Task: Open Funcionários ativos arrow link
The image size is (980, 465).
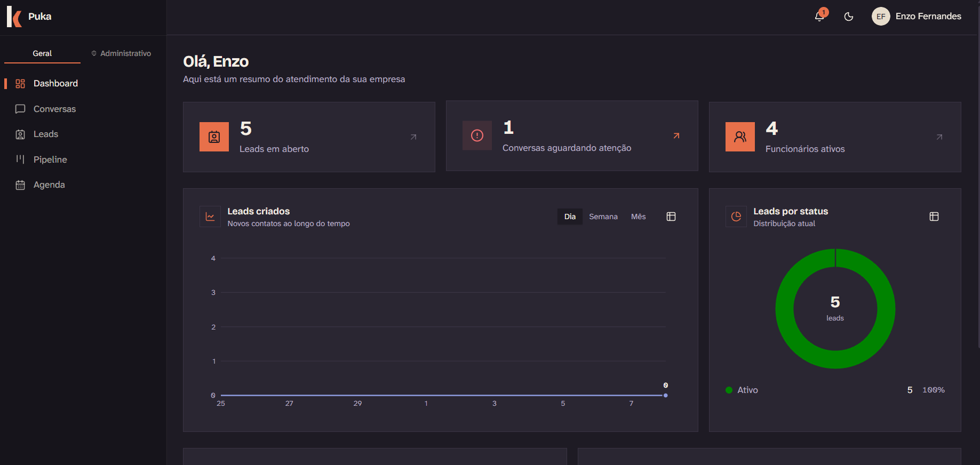Action: [x=939, y=137]
